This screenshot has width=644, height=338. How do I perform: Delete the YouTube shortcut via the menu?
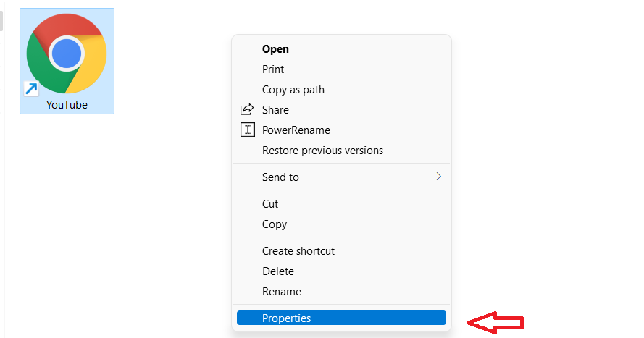tap(278, 271)
